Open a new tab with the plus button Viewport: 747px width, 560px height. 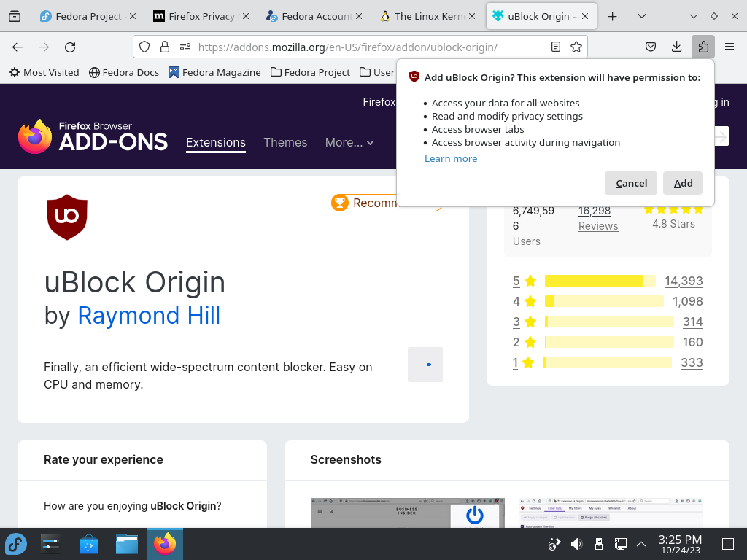(x=613, y=16)
